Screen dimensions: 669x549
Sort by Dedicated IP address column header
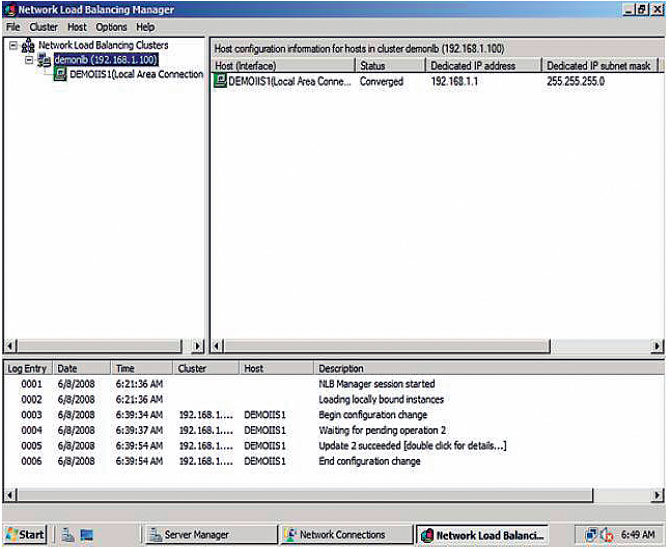[479, 66]
